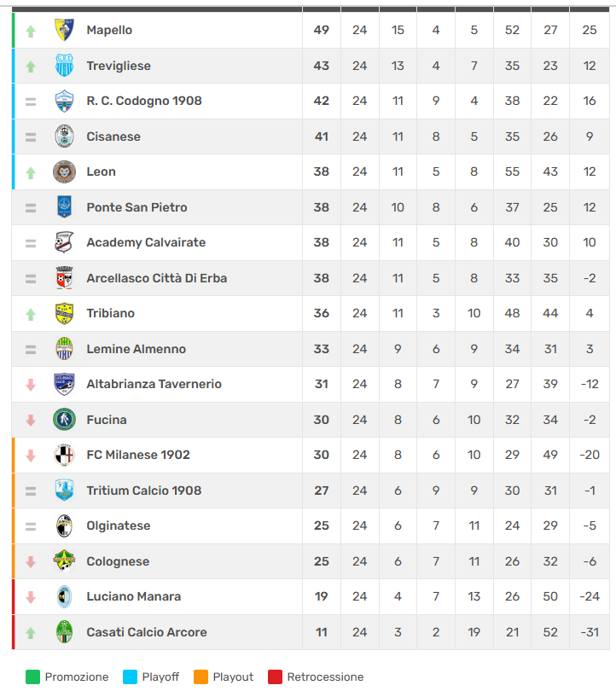Click the Tribiano yellow shield logo
The height and width of the screenshot is (691, 616).
coord(64,313)
